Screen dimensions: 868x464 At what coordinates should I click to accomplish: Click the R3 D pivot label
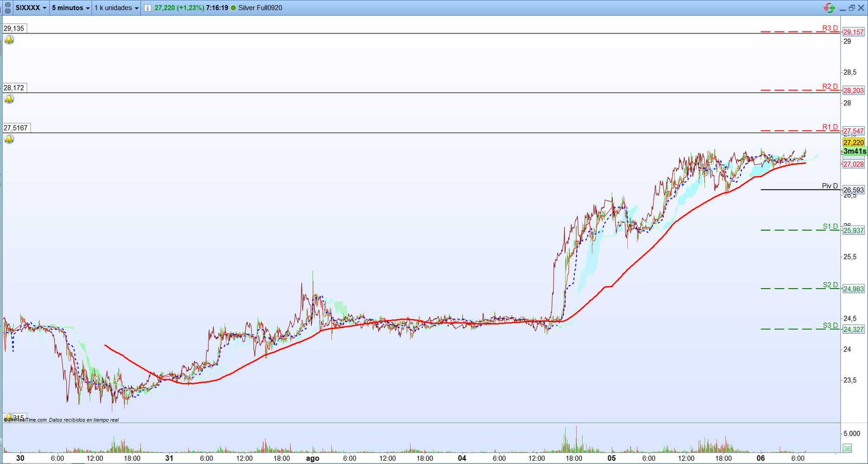pyautogui.click(x=830, y=28)
